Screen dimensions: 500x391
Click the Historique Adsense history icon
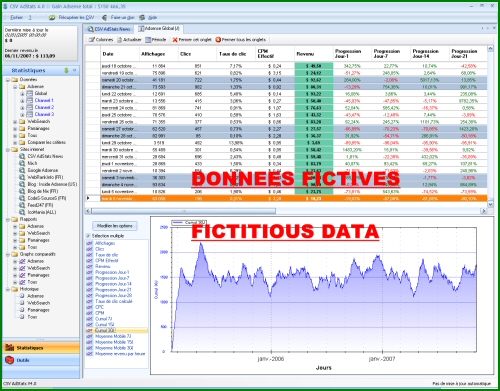pyautogui.click(x=22, y=296)
